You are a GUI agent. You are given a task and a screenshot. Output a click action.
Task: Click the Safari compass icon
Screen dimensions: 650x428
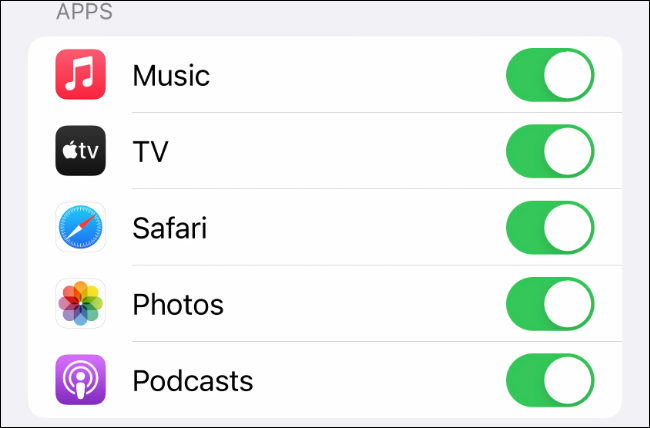(x=80, y=227)
